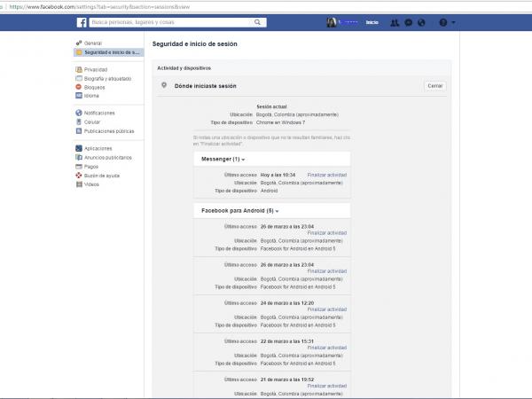This screenshot has width=532, height=399.
Task: Collapse the Messenger (1) section
Action: click(x=223, y=159)
